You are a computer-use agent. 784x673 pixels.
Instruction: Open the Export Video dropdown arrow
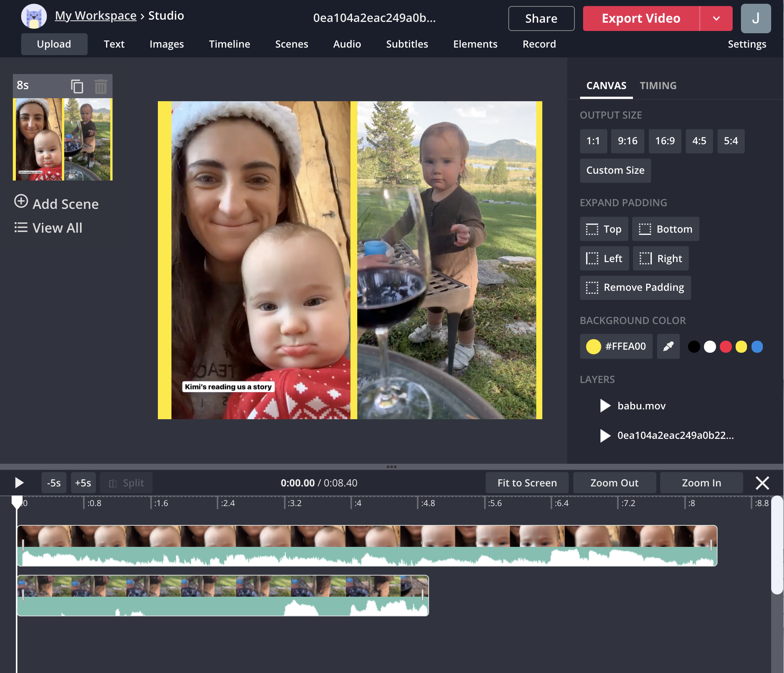tap(716, 18)
